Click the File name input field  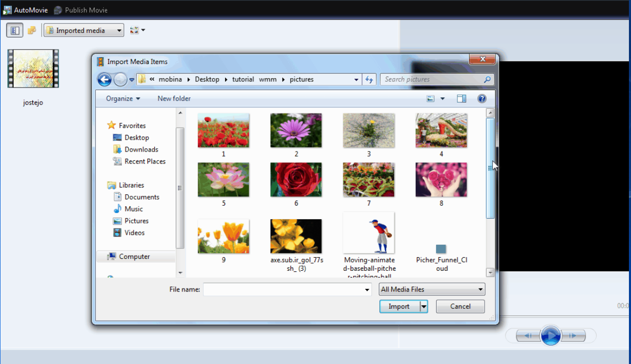[287, 289]
